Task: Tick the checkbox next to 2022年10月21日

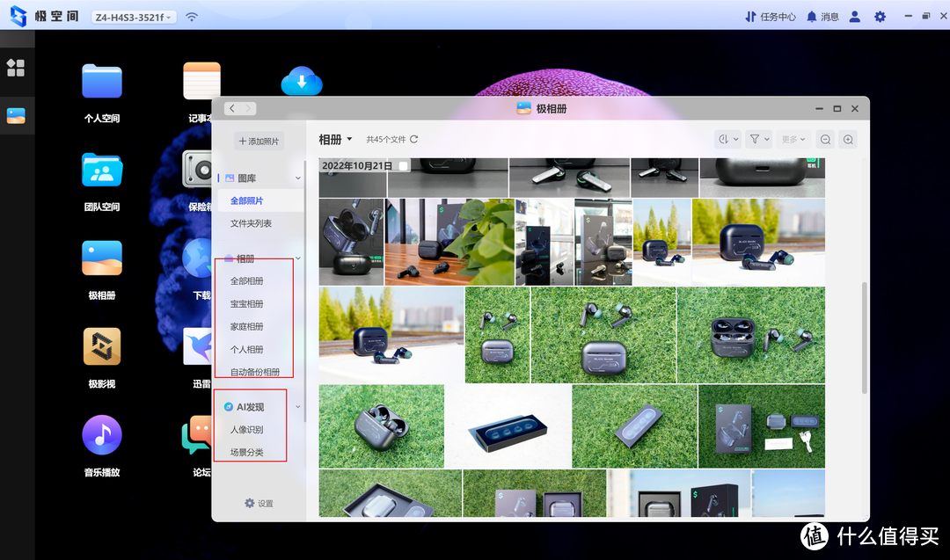Action: (x=404, y=165)
